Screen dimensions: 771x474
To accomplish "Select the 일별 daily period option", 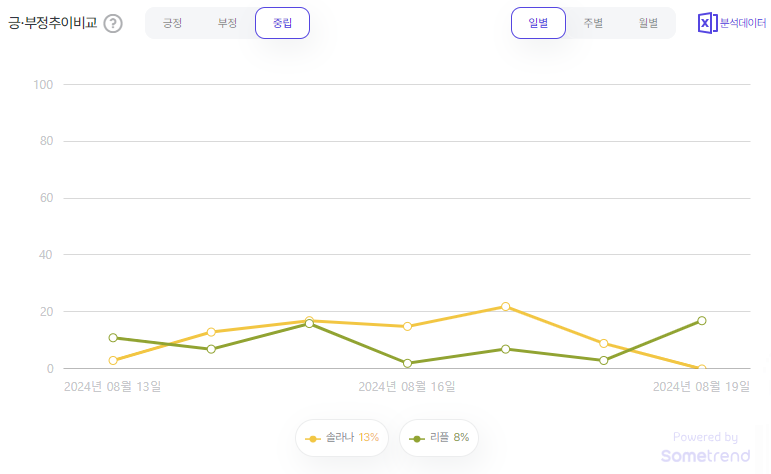I will pyautogui.click(x=538, y=23).
